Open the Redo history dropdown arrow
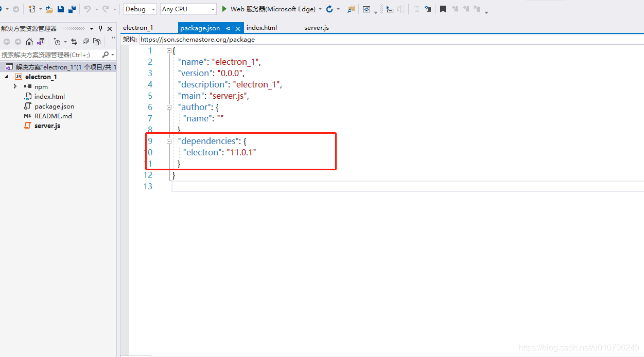The height and width of the screenshot is (357, 644). (114, 9)
